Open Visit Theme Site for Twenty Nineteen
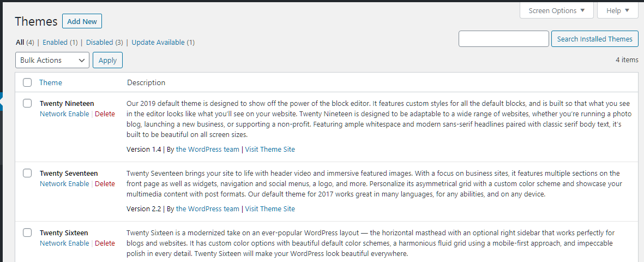644x262 pixels. click(270, 150)
